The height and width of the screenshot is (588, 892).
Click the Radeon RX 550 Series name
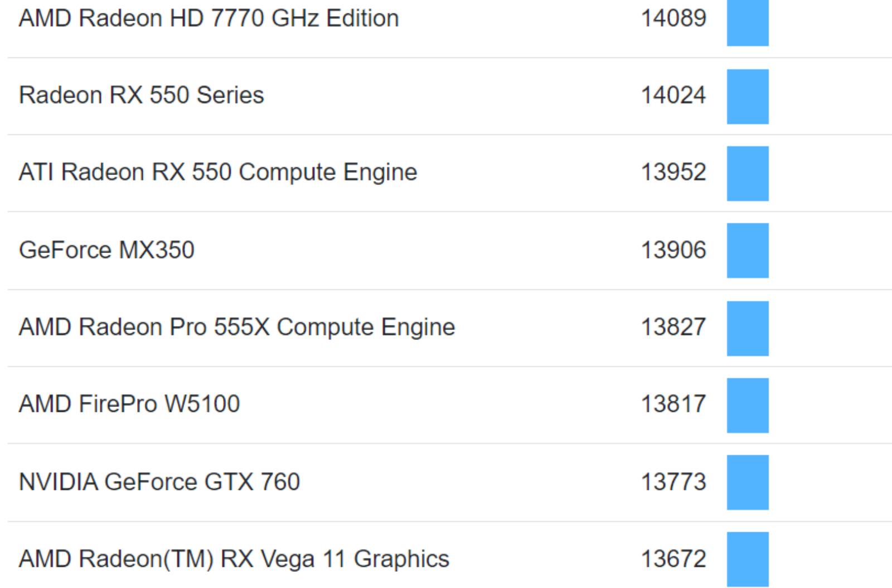pyautogui.click(x=141, y=95)
